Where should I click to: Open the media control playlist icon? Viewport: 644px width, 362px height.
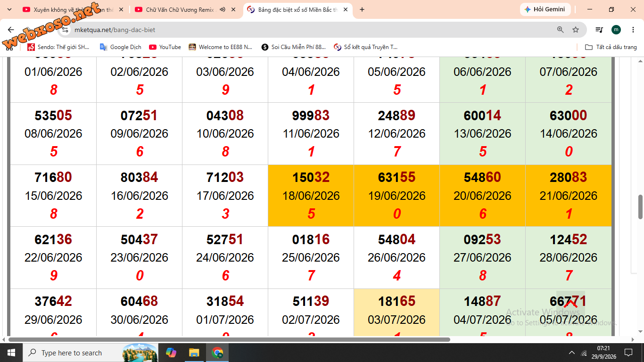click(x=599, y=30)
